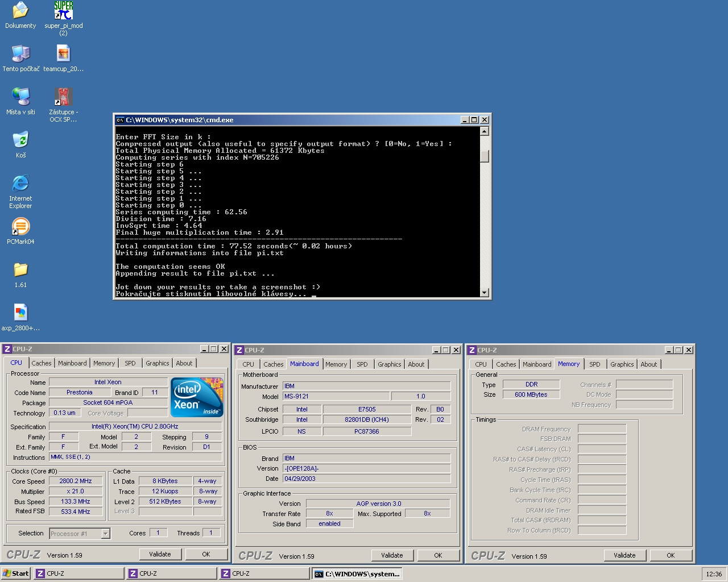Click OK in Memory CPU-Z window
Viewport: 728px width, 582px height.
tap(671, 555)
